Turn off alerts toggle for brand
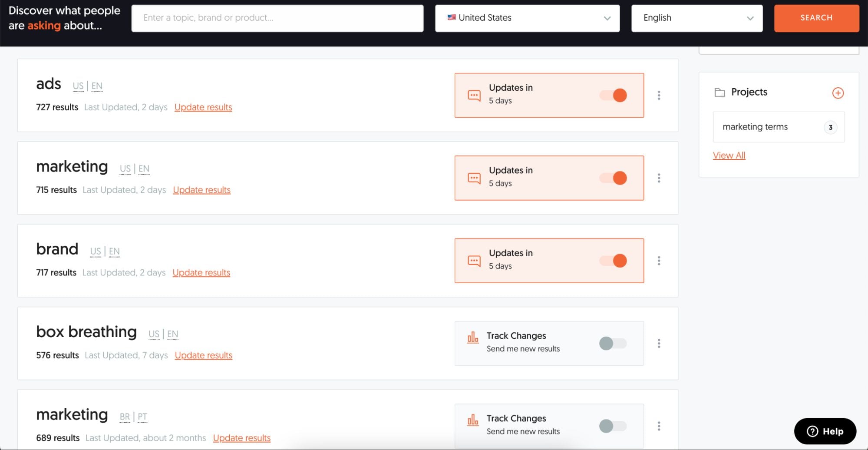This screenshot has width=868, height=450. click(613, 261)
